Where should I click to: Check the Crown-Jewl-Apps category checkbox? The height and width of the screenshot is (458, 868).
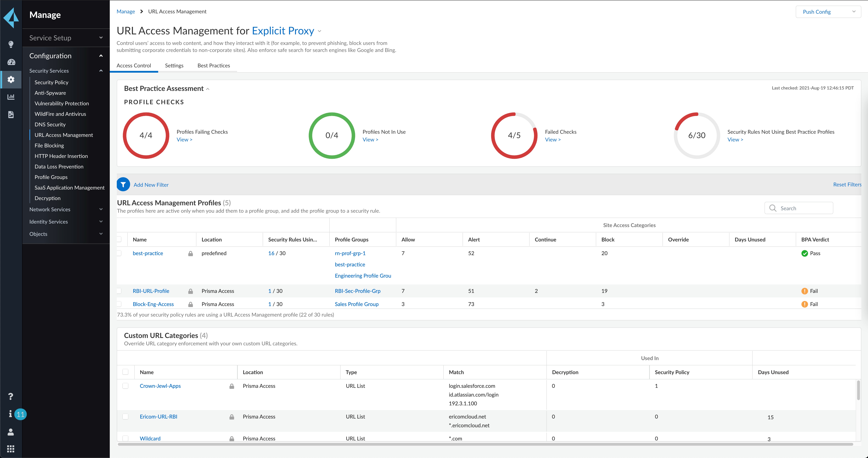(126, 386)
